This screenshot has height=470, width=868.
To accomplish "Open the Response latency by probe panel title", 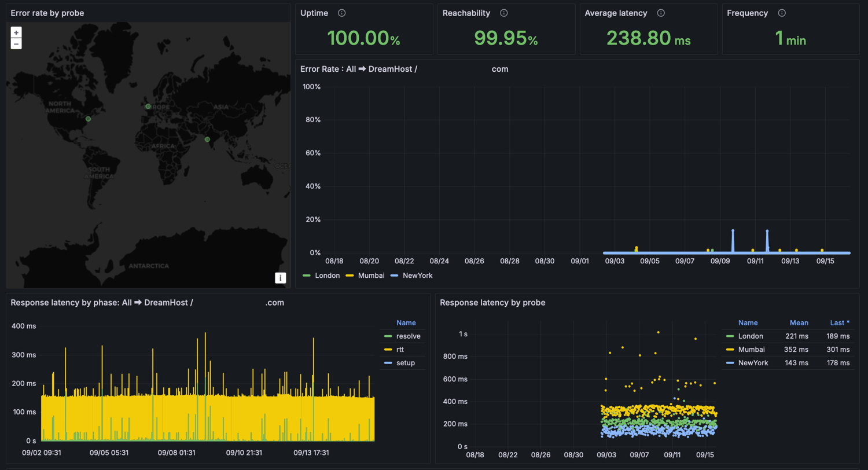I will click(492, 303).
